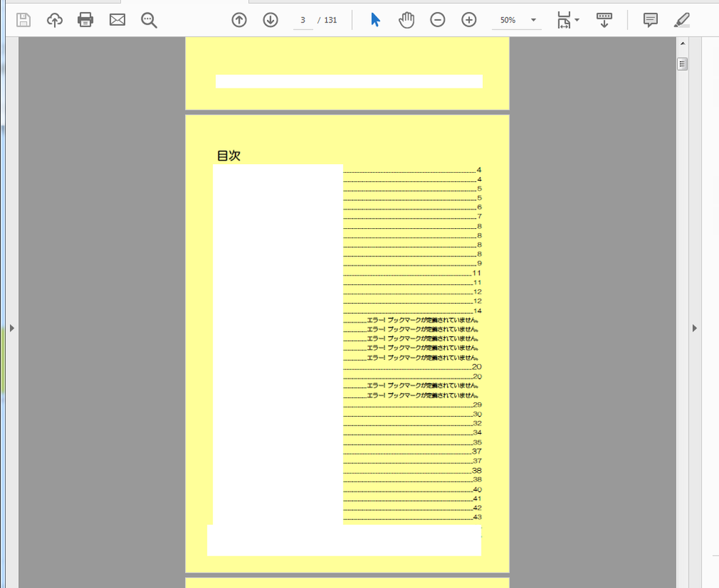This screenshot has height=588, width=719.
Task: Toggle the scrolling mode icon
Action: (x=605, y=20)
